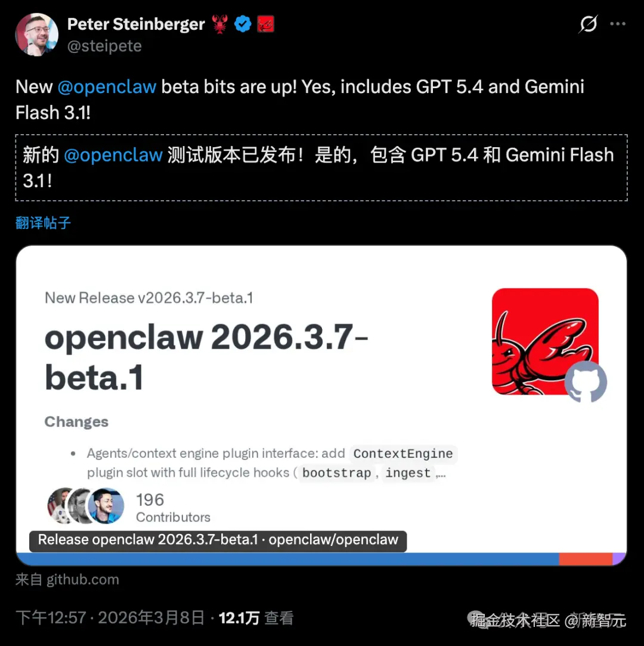Open the Grok slash-circle icon
The image size is (644, 646).
[588, 24]
